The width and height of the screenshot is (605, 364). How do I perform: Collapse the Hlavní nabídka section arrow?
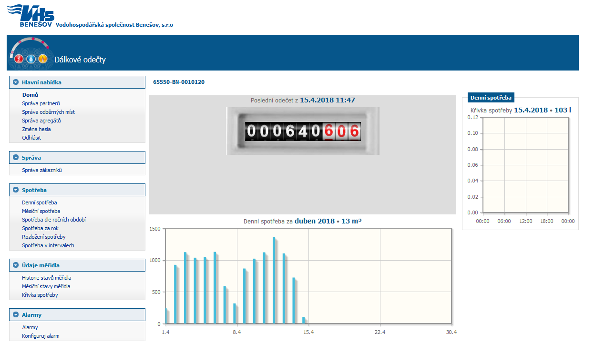pos(16,82)
